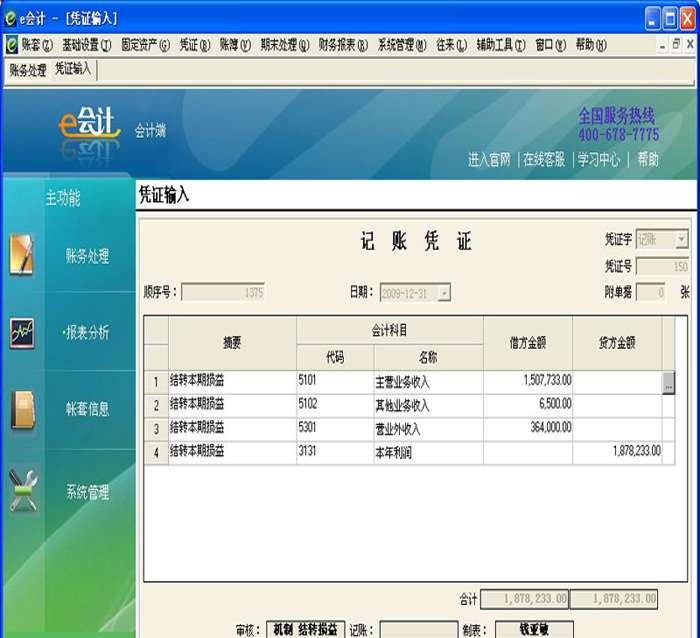Open the 账簿 menu

[x=235, y=45]
